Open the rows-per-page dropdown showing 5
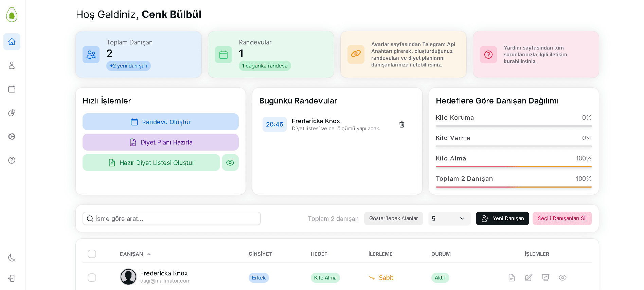This screenshot has width=644, height=290. point(449,218)
